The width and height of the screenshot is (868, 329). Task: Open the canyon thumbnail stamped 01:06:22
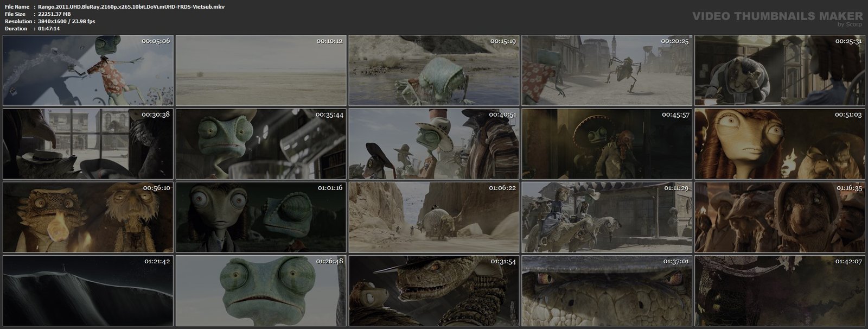click(434, 217)
